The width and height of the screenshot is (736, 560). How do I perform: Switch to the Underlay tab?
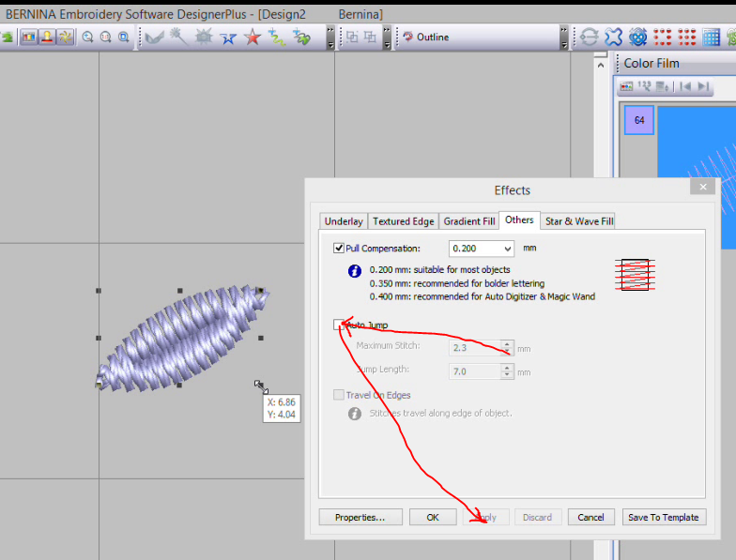pos(343,221)
